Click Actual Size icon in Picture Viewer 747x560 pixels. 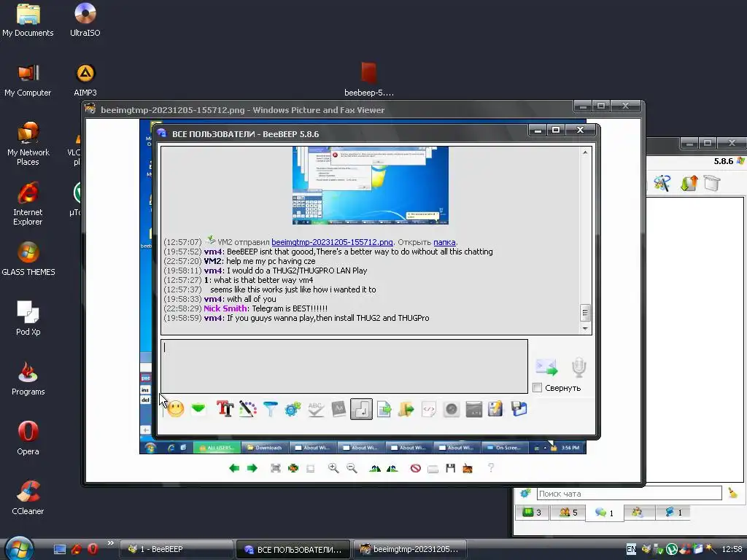pos(293,468)
